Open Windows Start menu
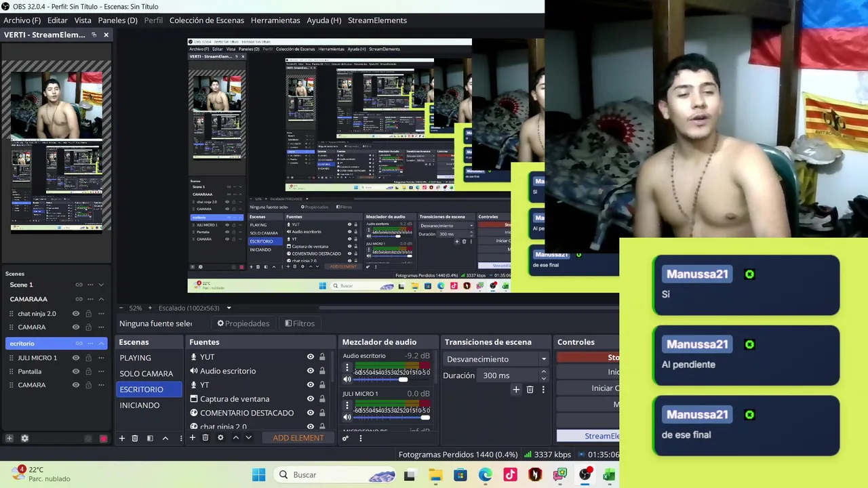The height and width of the screenshot is (488, 868). tap(259, 475)
